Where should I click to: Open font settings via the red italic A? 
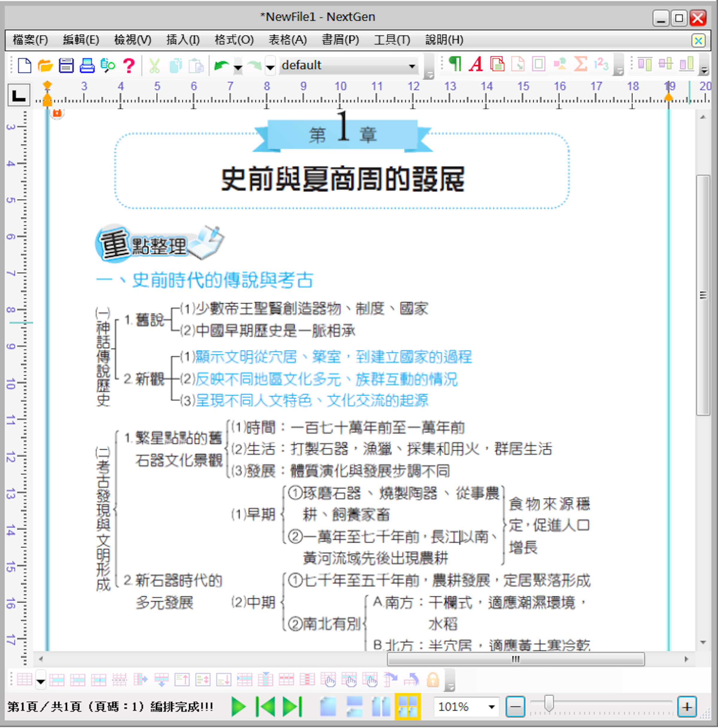pyautogui.click(x=476, y=64)
